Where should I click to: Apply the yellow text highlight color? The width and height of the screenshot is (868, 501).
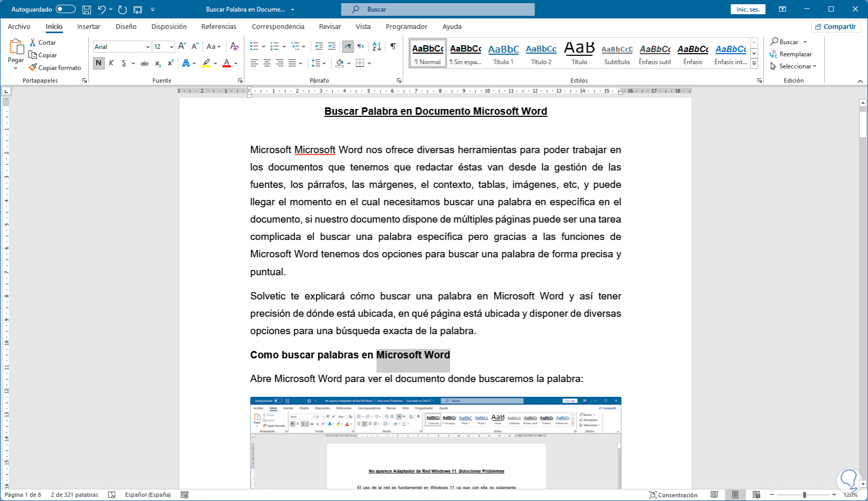pos(206,63)
